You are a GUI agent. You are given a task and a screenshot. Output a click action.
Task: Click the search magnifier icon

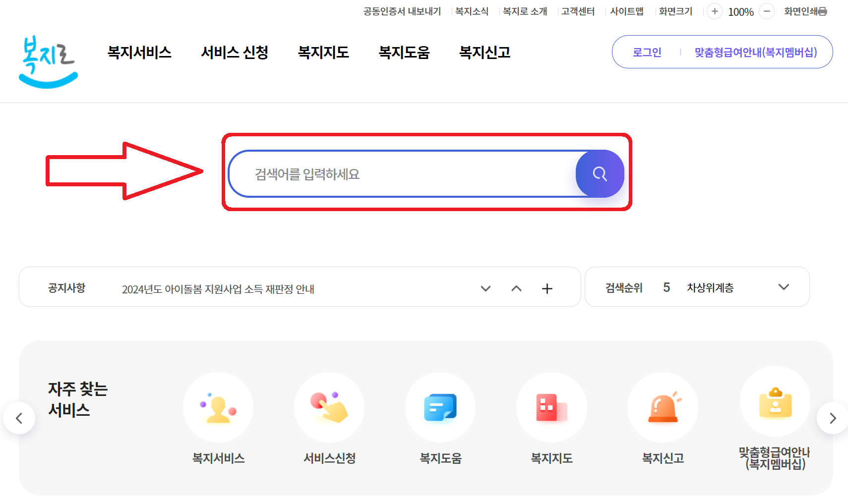coord(600,174)
